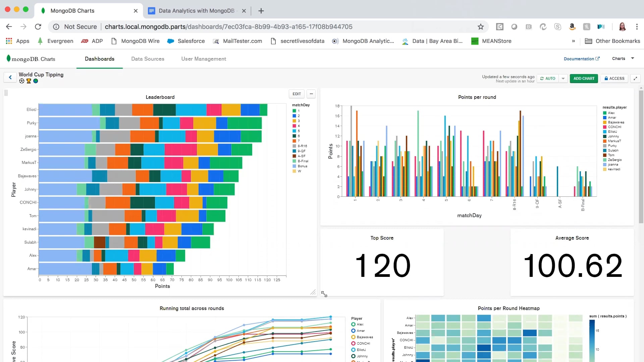The height and width of the screenshot is (362, 644).
Task: Open the Charts dropdown in the header
Action: 622,58
